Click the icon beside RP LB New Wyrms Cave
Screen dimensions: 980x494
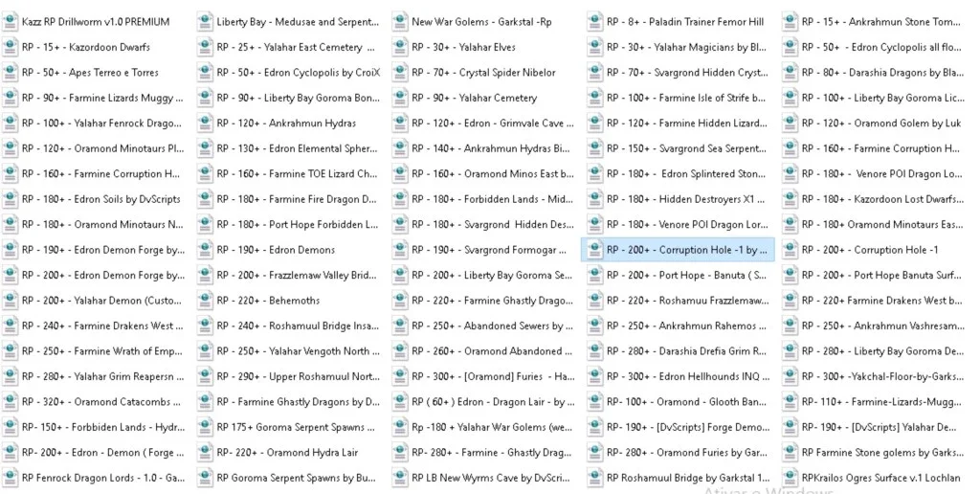400,479
